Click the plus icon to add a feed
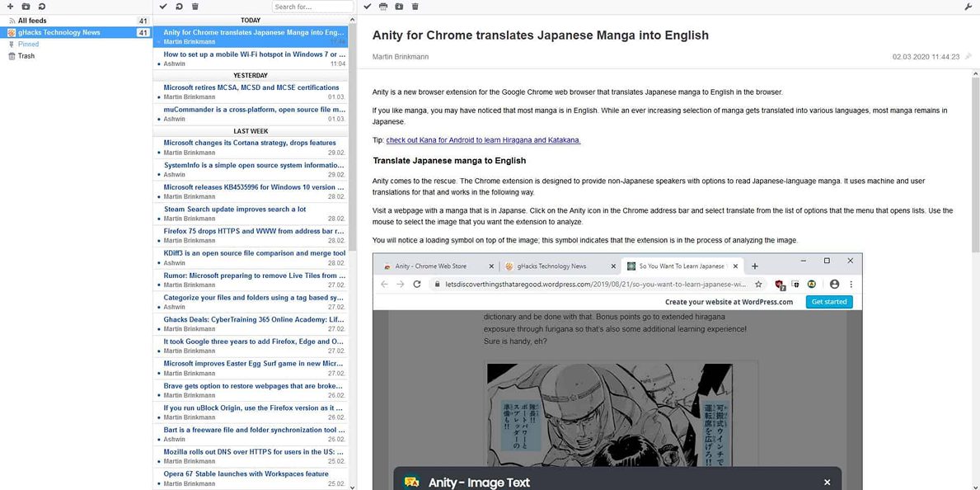Viewport: 980px width, 490px height. 9,7
